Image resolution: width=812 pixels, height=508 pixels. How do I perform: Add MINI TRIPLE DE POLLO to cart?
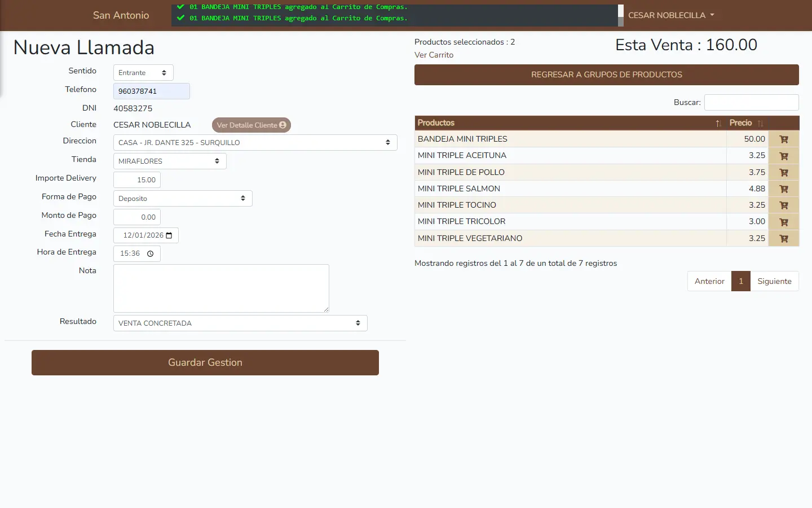point(783,172)
